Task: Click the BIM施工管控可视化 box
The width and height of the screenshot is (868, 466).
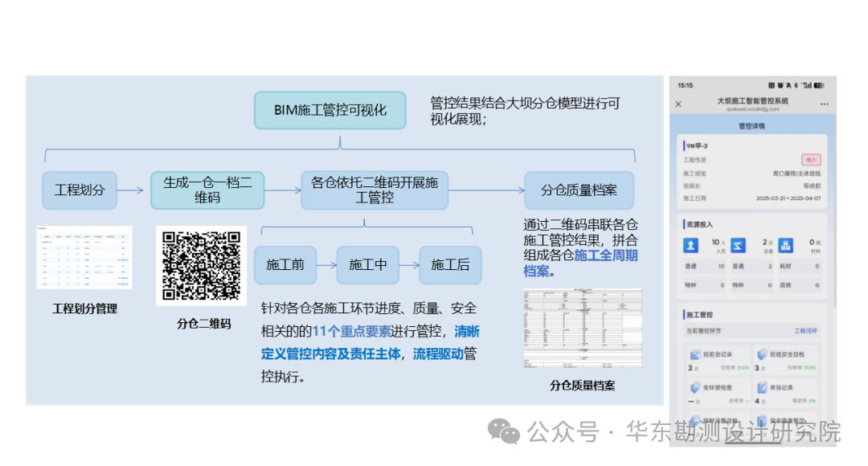Action: point(330,111)
